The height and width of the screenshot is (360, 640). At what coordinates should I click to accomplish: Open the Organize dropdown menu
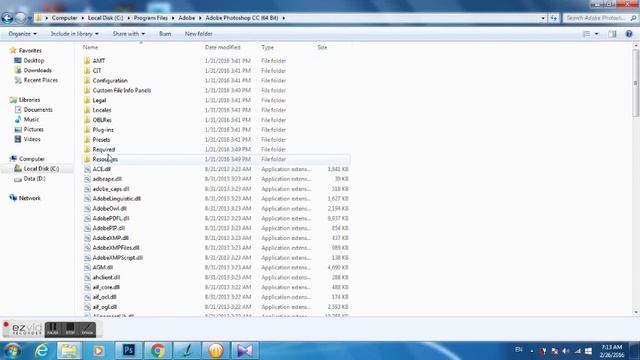point(22,34)
